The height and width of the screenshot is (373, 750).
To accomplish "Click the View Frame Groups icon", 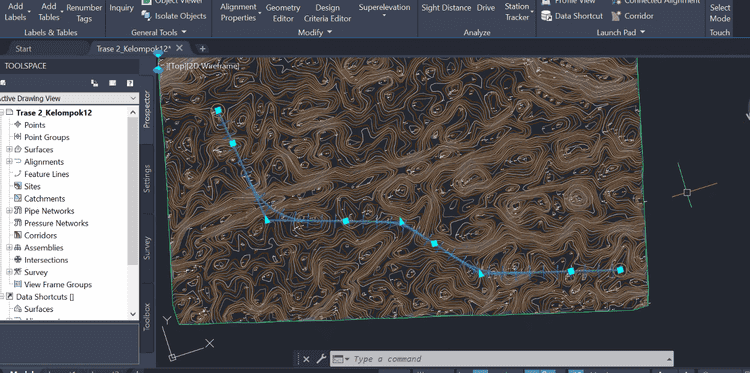I will point(18,285).
